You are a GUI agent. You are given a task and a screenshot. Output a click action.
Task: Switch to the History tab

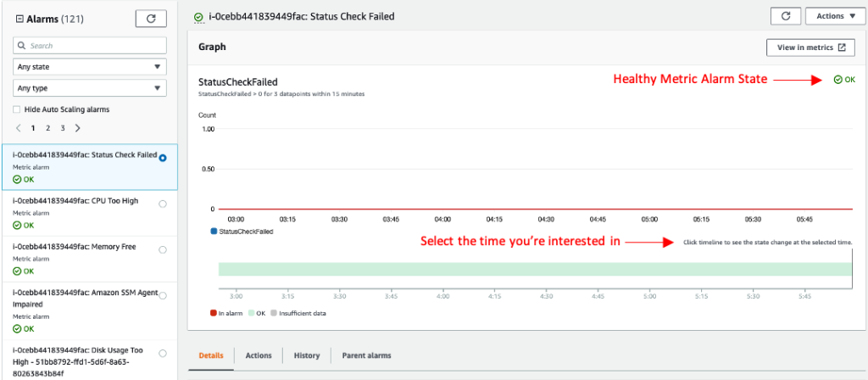coord(306,355)
